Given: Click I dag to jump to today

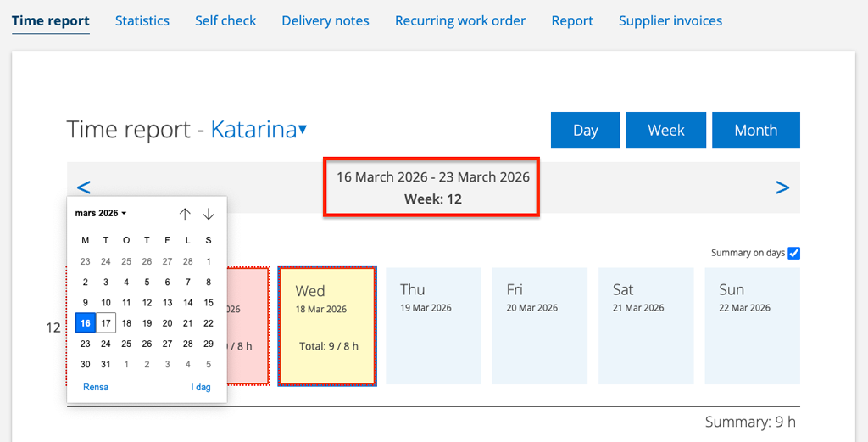Looking at the screenshot, I should (201, 387).
